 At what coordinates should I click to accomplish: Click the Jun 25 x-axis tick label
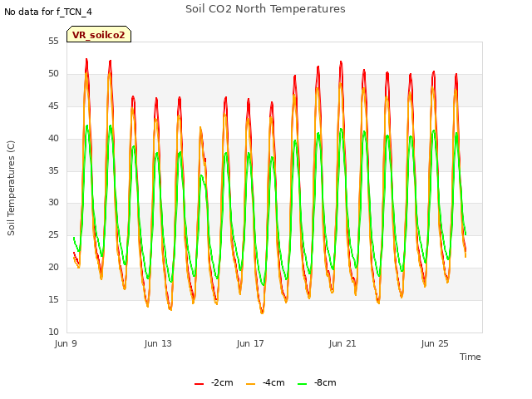435,343
